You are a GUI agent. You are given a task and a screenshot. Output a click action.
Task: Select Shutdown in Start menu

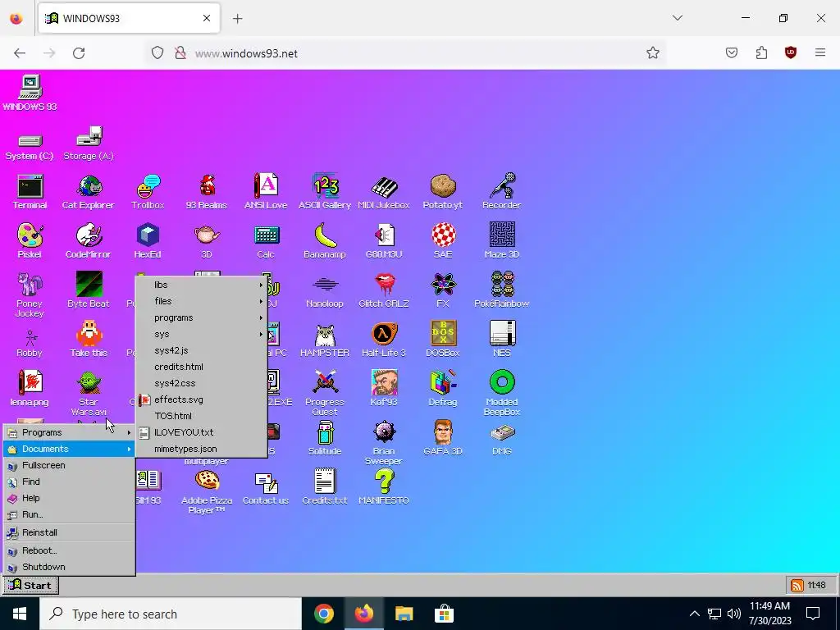[69, 567]
